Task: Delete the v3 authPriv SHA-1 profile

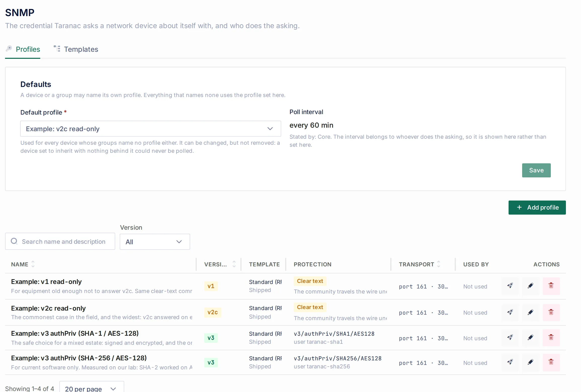Action: 551,338
